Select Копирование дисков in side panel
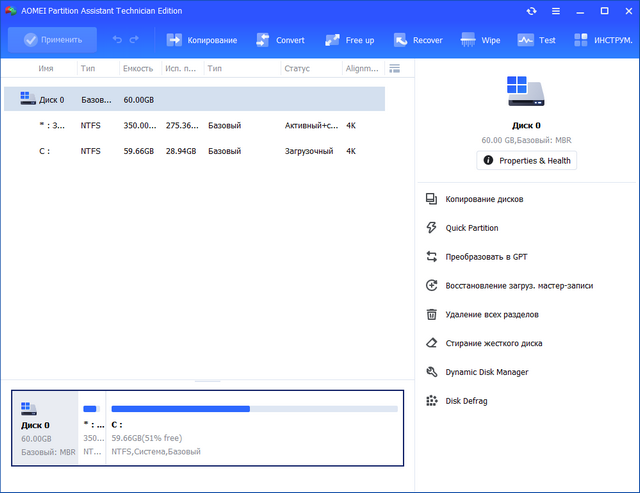Image resolution: width=640 pixels, height=493 pixels. click(487, 199)
